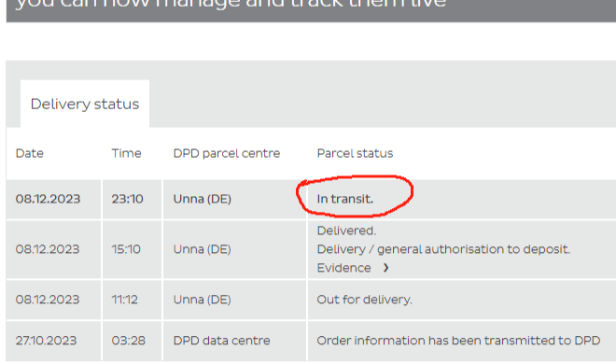
Task: Select the In transit status text
Action: point(345,199)
